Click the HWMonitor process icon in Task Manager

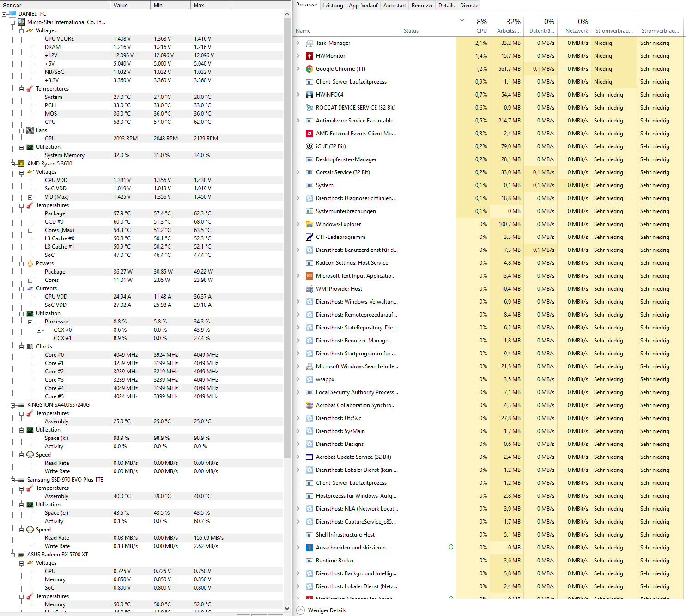point(310,56)
